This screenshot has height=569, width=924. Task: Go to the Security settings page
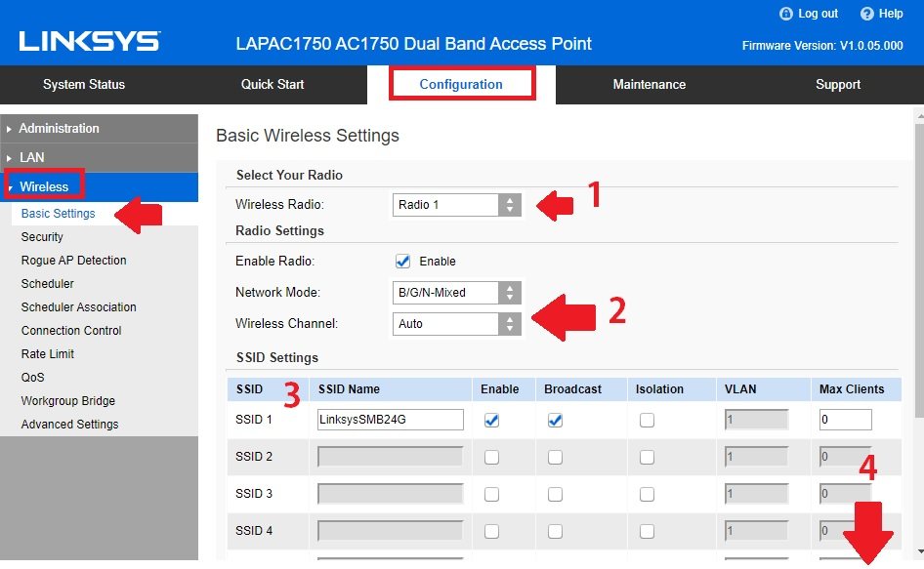point(42,237)
